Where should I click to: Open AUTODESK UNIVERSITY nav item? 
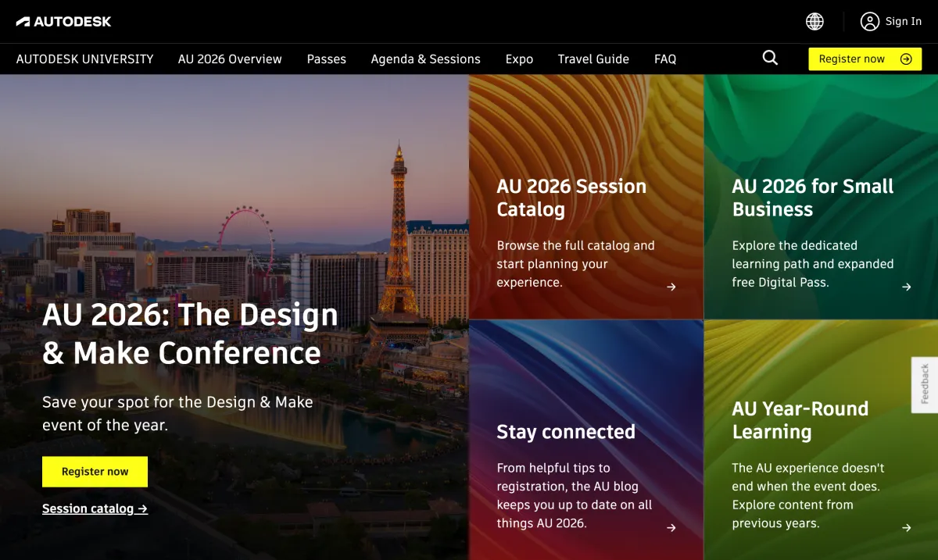point(84,59)
